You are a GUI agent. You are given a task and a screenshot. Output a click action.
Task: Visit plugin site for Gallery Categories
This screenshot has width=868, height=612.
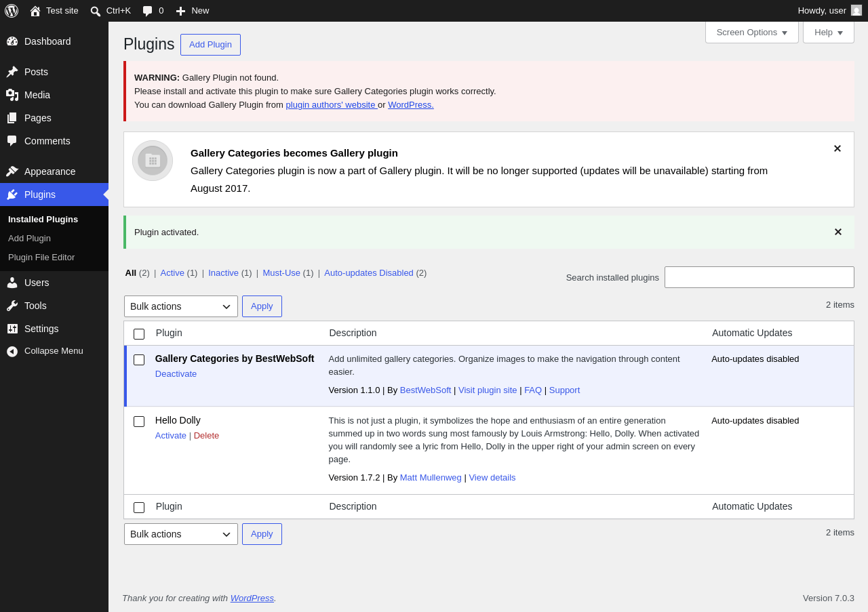(488, 390)
